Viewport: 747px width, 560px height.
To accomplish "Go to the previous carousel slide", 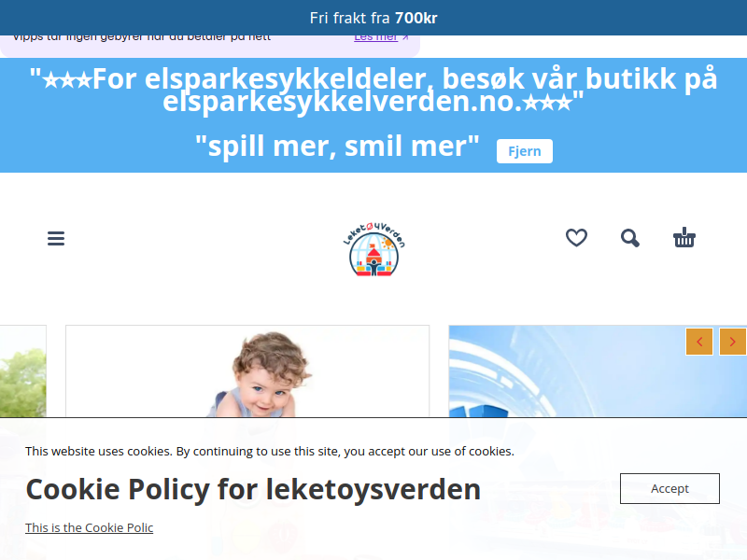I will (699, 342).
